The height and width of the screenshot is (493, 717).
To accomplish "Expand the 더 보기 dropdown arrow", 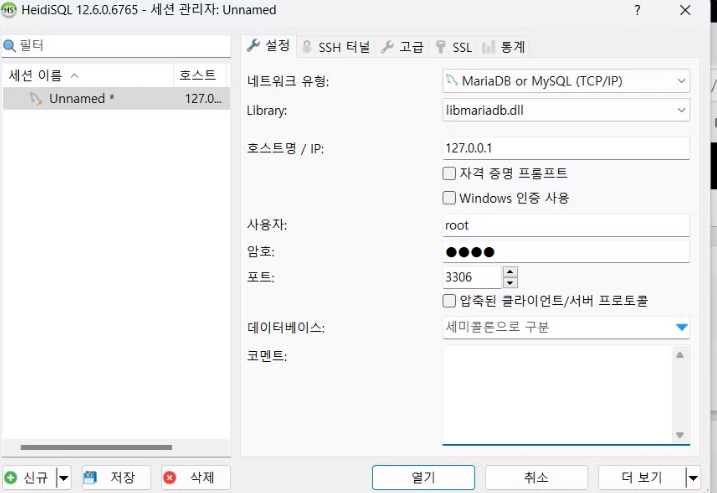I will (693, 478).
